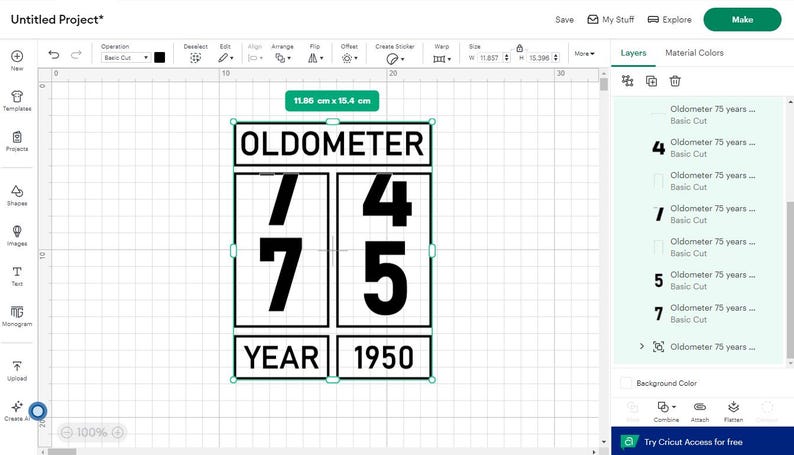Open the Create Sticker dropdown

tap(395, 59)
